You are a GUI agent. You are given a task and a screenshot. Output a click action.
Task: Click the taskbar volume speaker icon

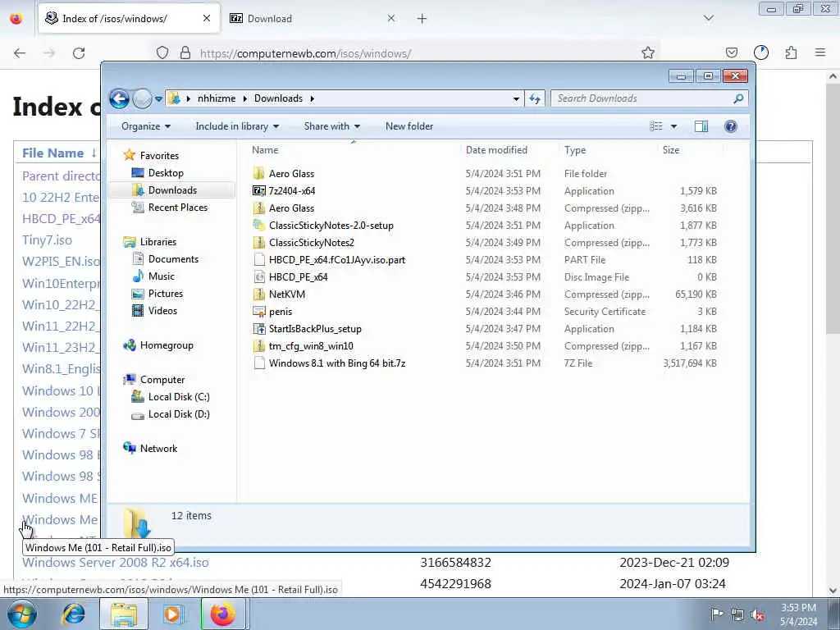pos(757,614)
